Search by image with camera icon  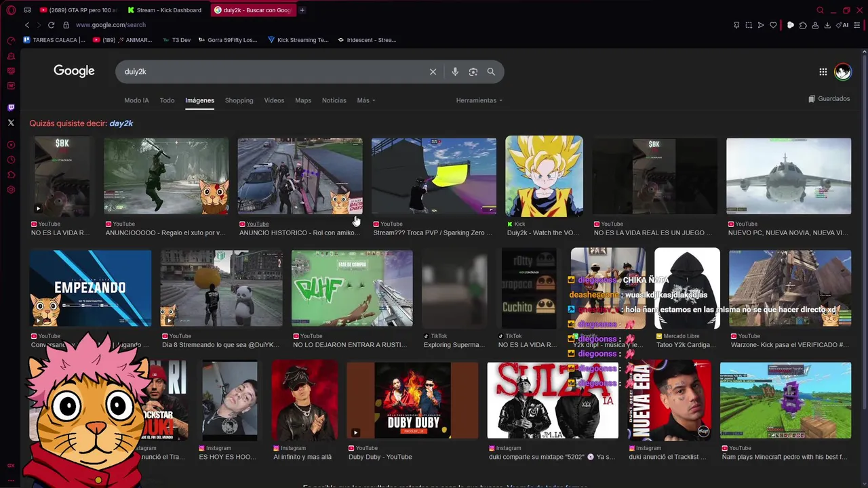tap(473, 72)
